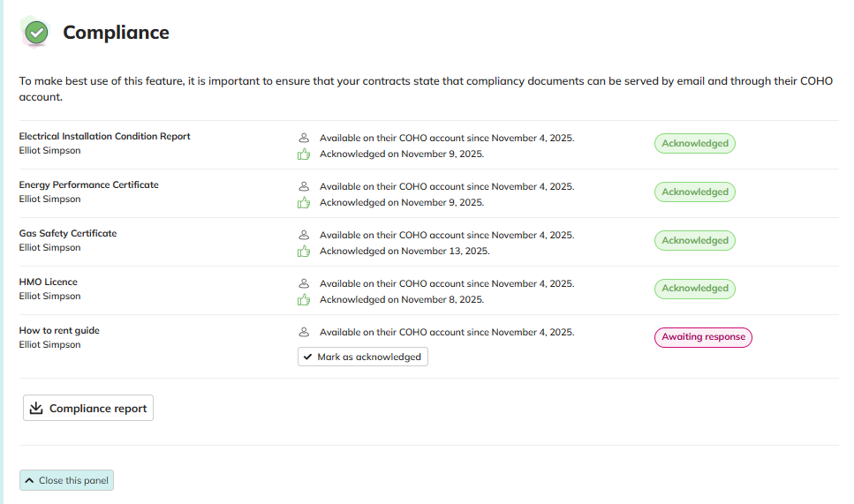The width and height of the screenshot is (854, 504).
Task: Click thumbs-up icon for Gas Safety Certificate
Action: click(x=305, y=252)
